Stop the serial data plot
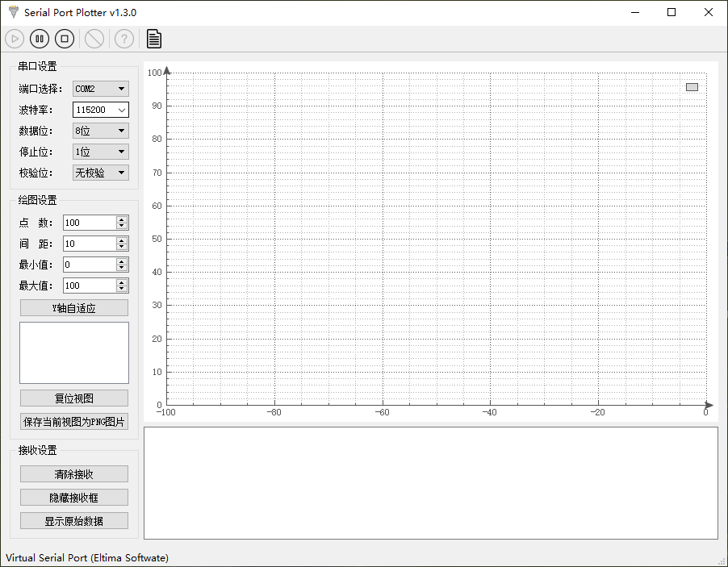Screen dimensions: 728x567 coord(64,38)
